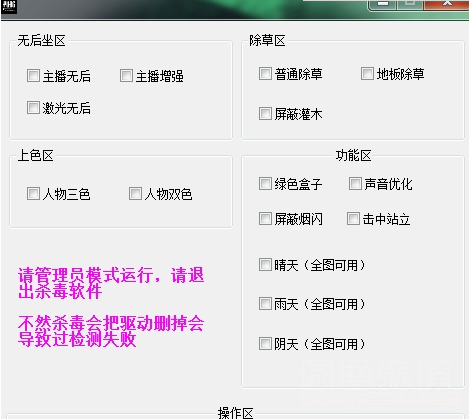Enable 击中站立 checkbox
The width and height of the screenshot is (470, 419).
pos(353,219)
